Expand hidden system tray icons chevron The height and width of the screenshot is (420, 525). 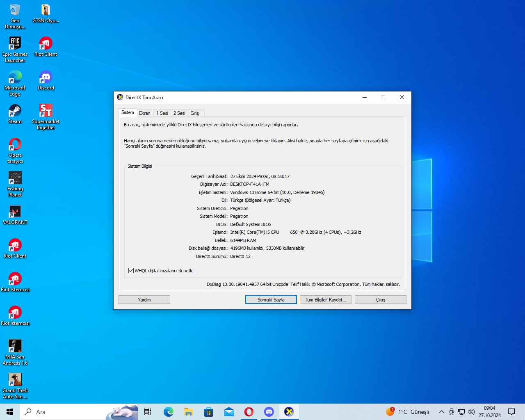[441, 412]
